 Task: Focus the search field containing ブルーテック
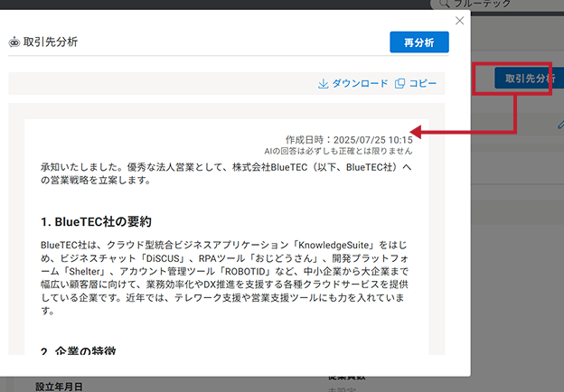[x=506, y=5]
